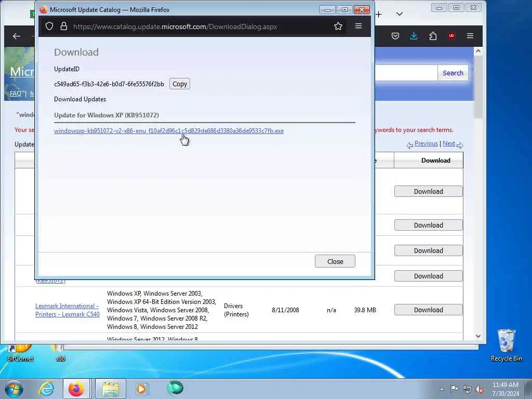The height and width of the screenshot is (399, 532).
Task: Expand the list all tabs chevron
Action: click(x=400, y=14)
